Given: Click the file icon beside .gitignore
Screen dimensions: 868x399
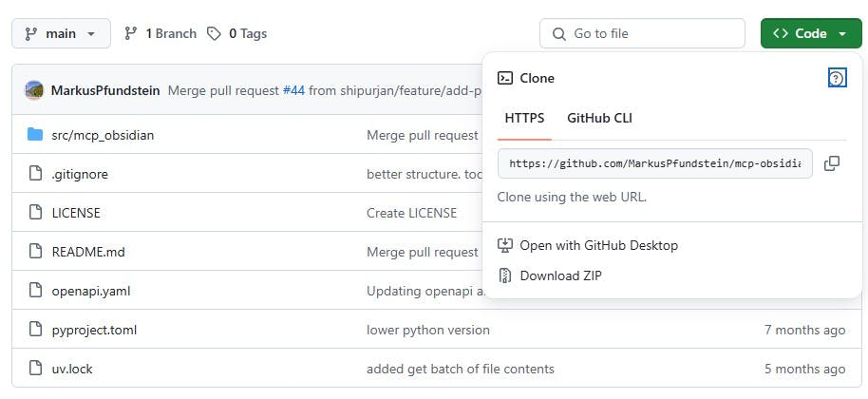Looking at the screenshot, I should point(35,174).
